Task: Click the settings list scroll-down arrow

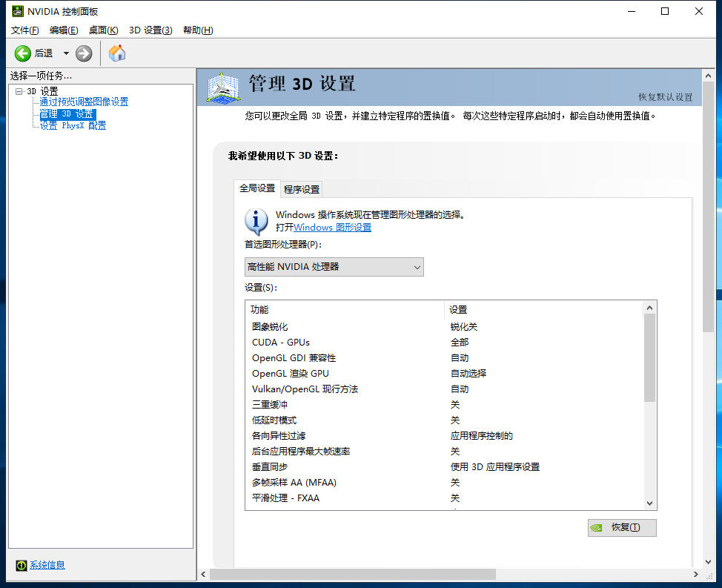Action: coord(649,503)
